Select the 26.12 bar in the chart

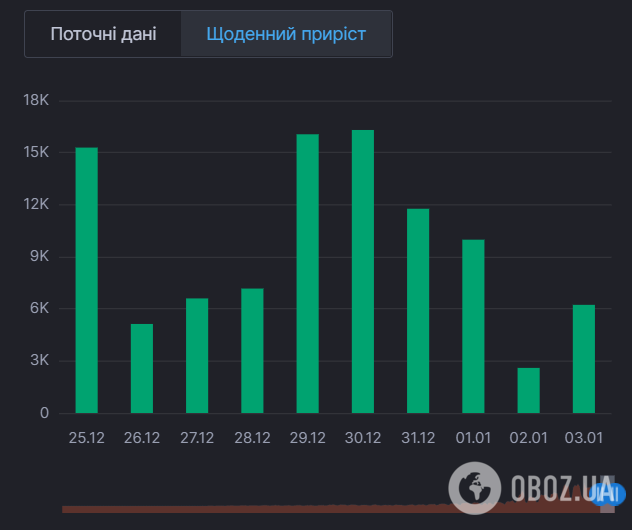(x=142, y=368)
